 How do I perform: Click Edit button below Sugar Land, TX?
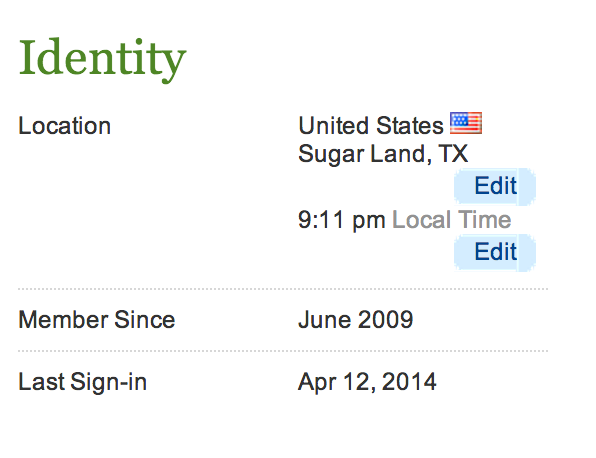pos(495,186)
